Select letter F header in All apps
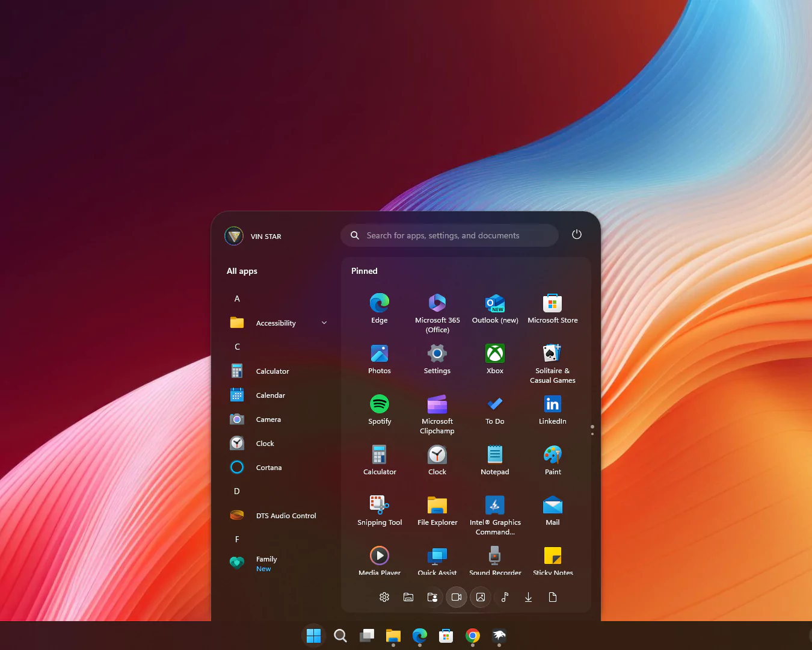This screenshot has height=650, width=812. pyautogui.click(x=237, y=540)
